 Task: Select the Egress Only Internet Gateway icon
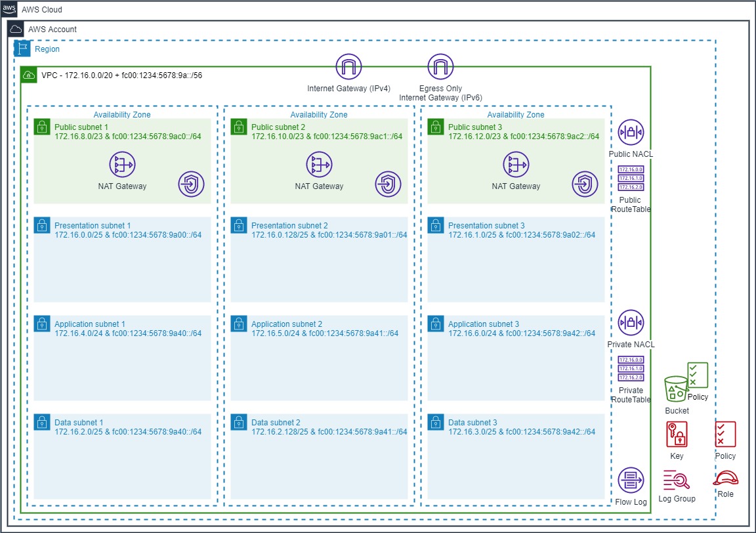click(x=440, y=66)
